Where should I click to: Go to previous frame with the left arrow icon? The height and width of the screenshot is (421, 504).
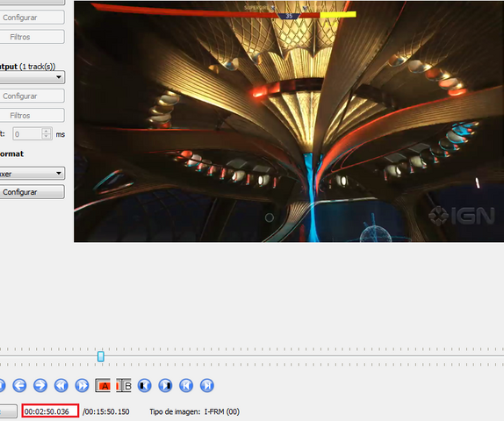(19, 385)
